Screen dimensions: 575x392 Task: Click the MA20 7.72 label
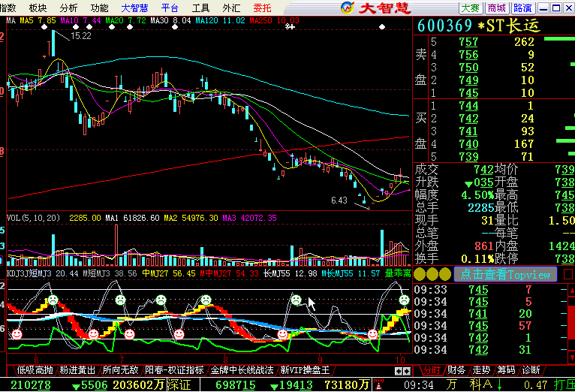[x=126, y=20]
